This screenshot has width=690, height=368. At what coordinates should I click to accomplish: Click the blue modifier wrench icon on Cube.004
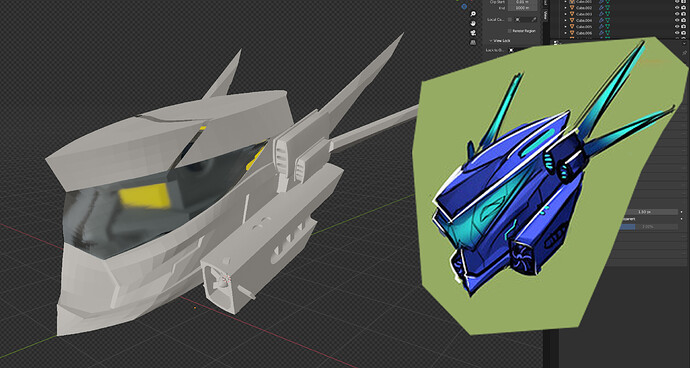[x=601, y=20]
